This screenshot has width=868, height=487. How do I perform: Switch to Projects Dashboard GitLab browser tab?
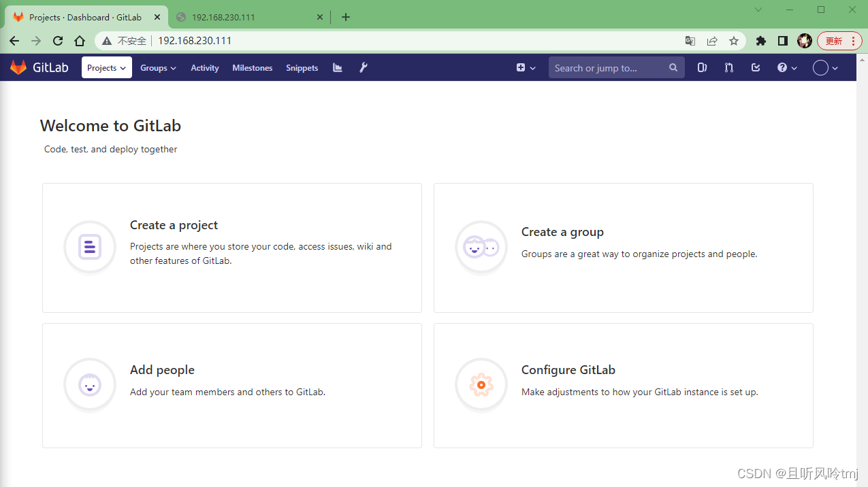click(x=86, y=17)
